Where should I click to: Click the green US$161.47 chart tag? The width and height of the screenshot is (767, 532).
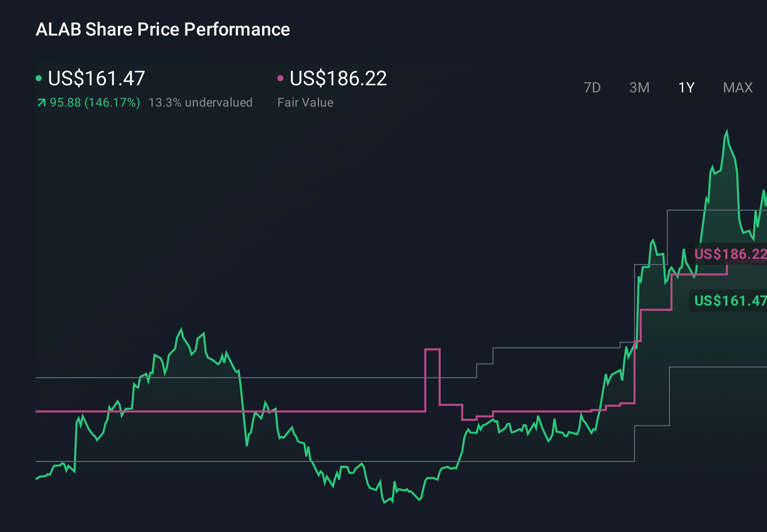point(729,301)
